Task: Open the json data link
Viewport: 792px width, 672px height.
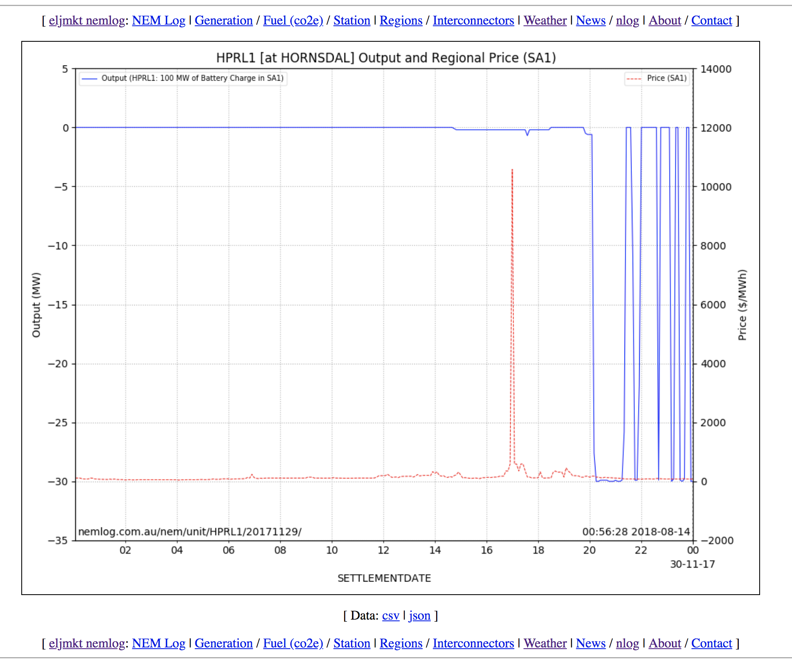Action: [x=419, y=616]
